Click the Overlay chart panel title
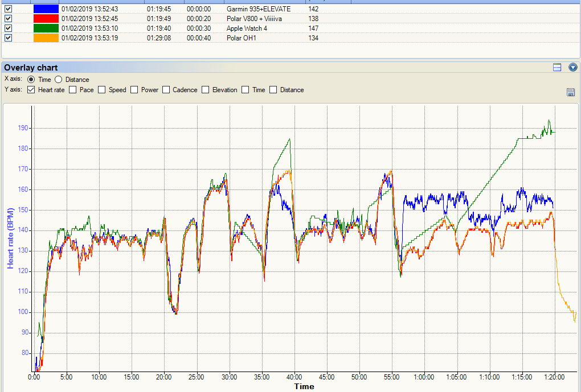 pos(31,67)
